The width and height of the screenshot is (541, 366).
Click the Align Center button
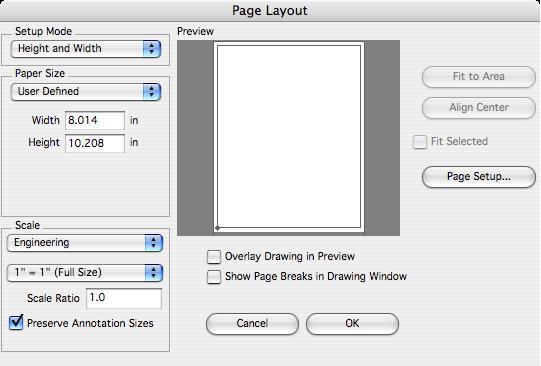point(479,108)
